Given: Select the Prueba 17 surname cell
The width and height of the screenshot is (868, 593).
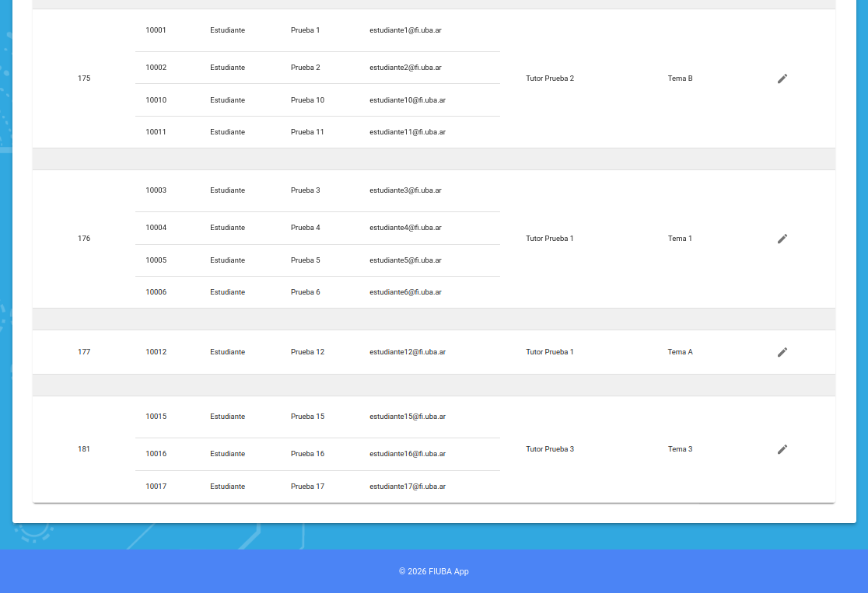Looking at the screenshot, I should (x=307, y=487).
